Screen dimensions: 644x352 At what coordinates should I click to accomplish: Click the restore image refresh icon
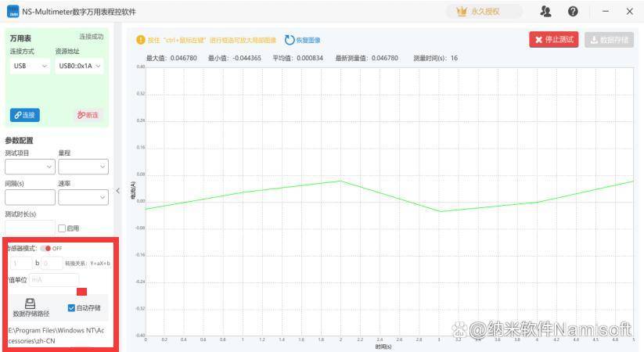tap(290, 40)
